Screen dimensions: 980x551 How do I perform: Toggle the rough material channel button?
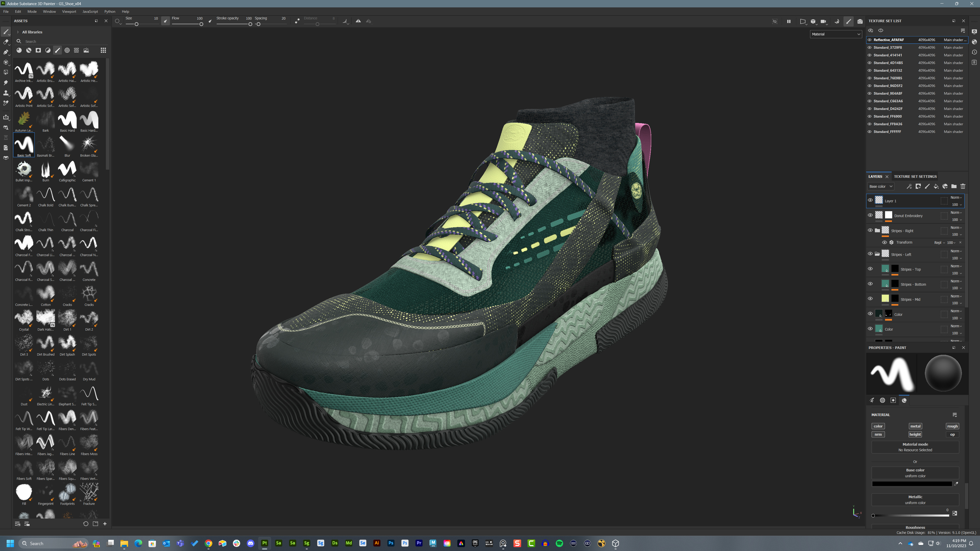click(952, 426)
